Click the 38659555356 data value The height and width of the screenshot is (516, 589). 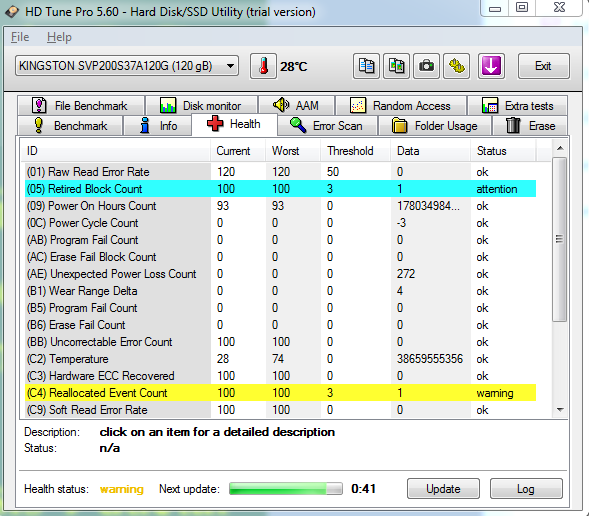pyautogui.click(x=430, y=359)
